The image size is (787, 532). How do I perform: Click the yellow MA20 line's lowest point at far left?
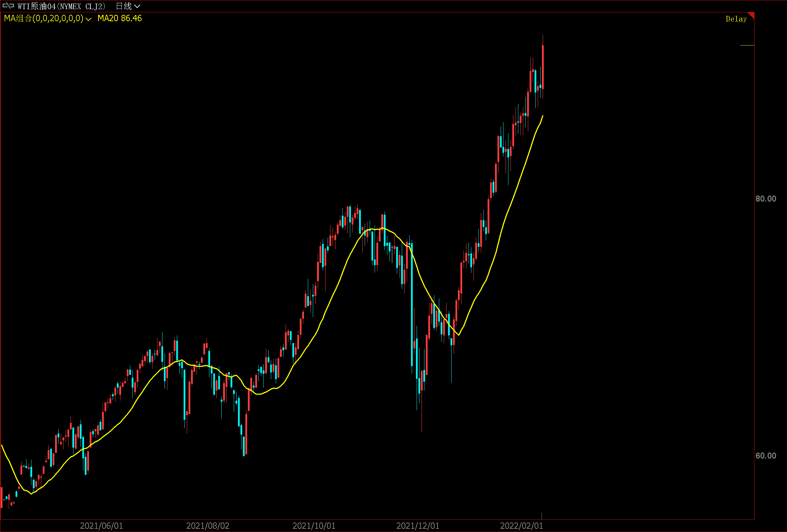[x=31, y=494]
